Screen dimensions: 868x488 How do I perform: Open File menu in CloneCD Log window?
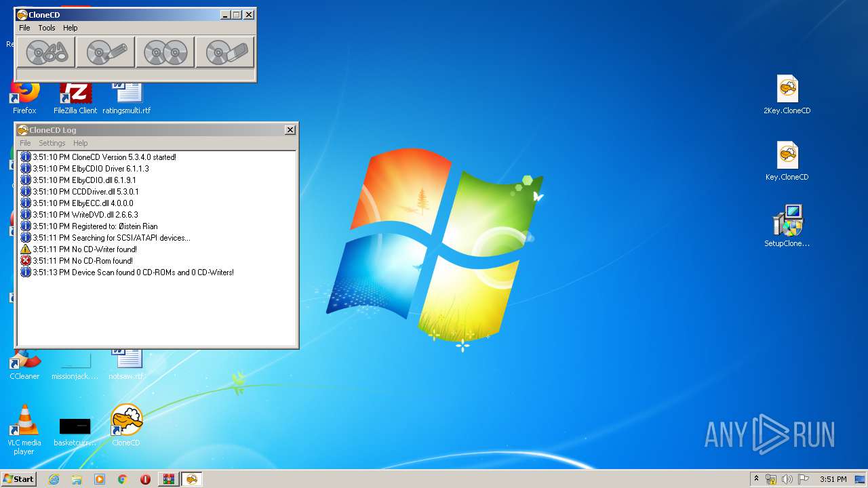25,143
